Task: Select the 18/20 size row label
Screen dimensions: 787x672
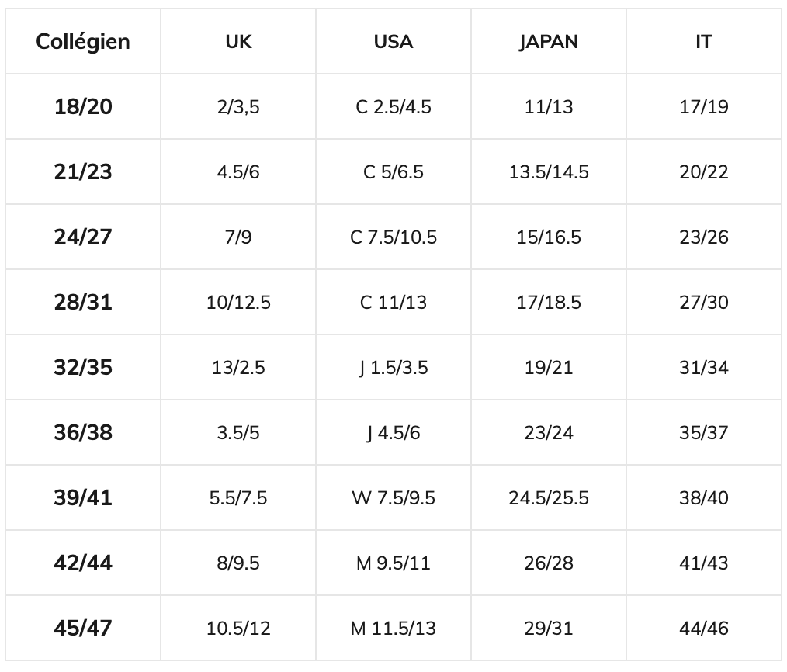Action: pos(83,107)
